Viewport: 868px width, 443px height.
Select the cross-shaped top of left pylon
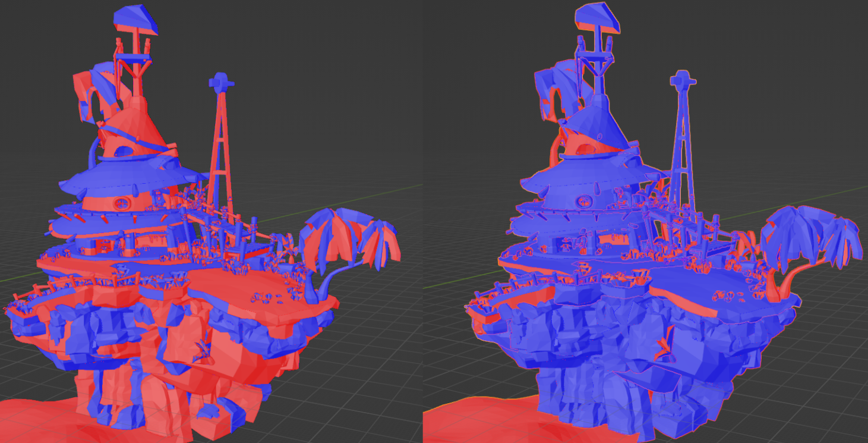point(220,80)
